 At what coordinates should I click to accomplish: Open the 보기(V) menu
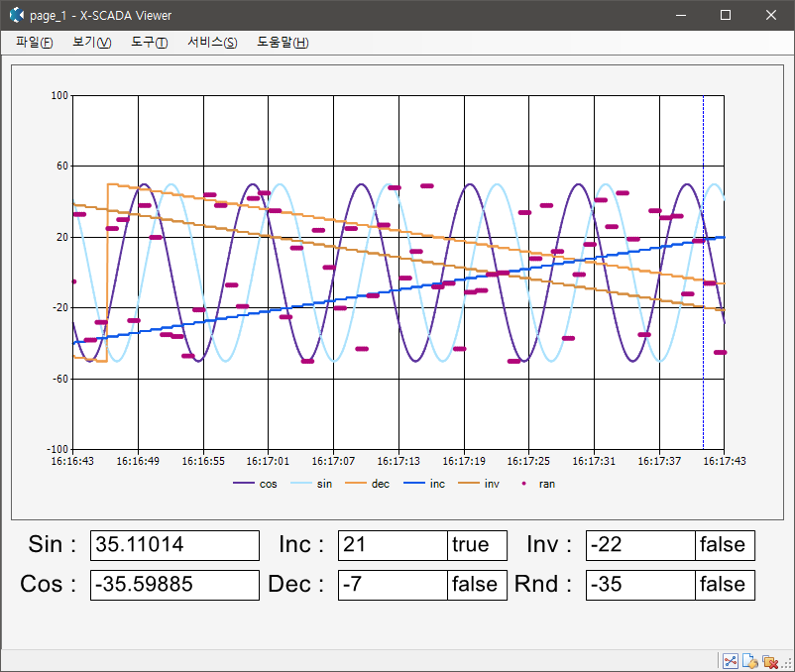point(92,42)
